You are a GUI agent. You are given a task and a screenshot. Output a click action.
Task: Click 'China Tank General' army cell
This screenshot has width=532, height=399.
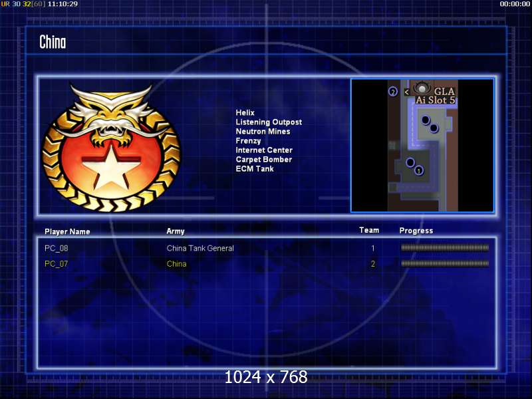coord(200,248)
